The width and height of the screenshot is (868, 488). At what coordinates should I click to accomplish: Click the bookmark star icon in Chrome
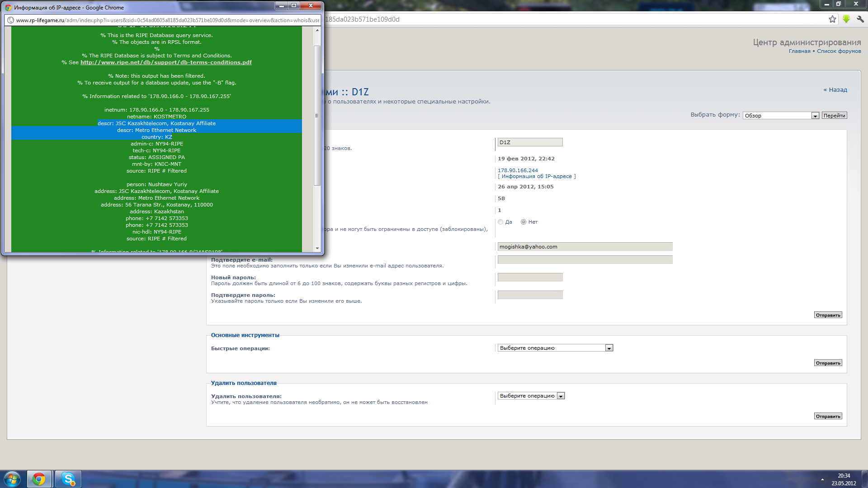tap(832, 19)
